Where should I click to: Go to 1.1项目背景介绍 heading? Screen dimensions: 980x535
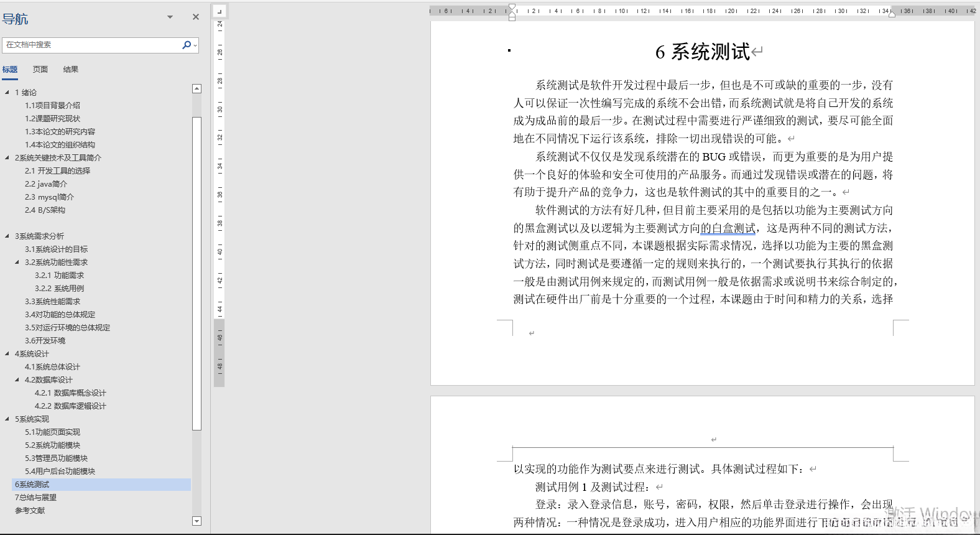point(52,106)
